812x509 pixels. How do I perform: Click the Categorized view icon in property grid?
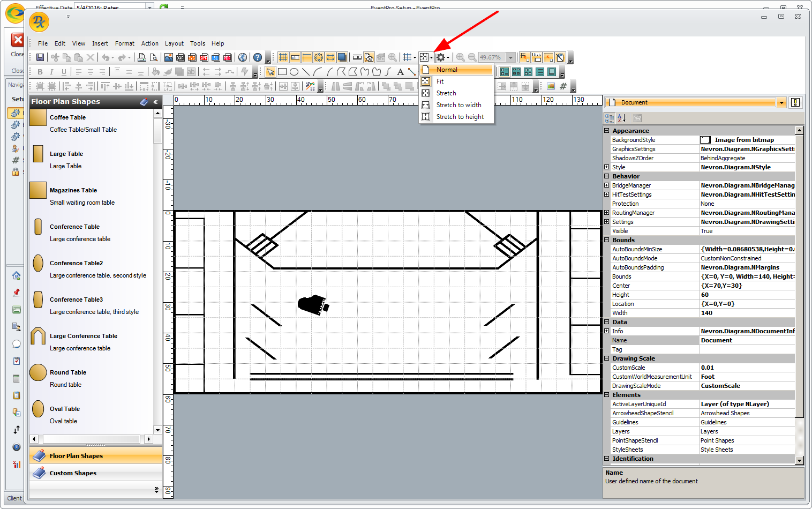[x=610, y=118]
